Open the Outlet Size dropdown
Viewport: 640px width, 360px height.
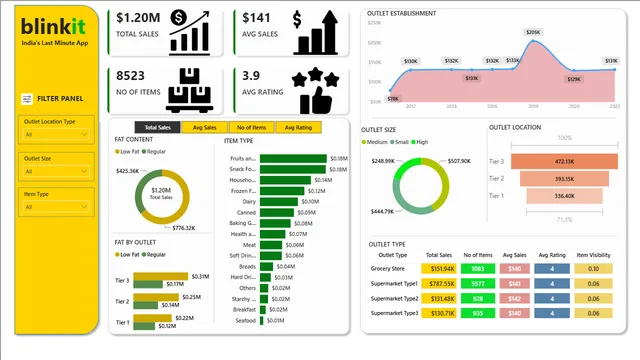pyautogui.click(x=56, y=171)
